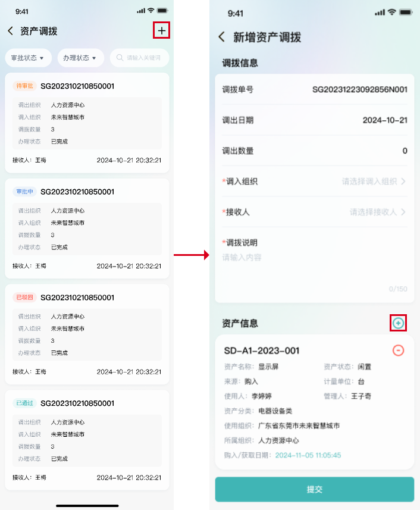Open the 已通过 transfer record card
The width and height of the screenshot is (420, 510).
pos(87,440)
